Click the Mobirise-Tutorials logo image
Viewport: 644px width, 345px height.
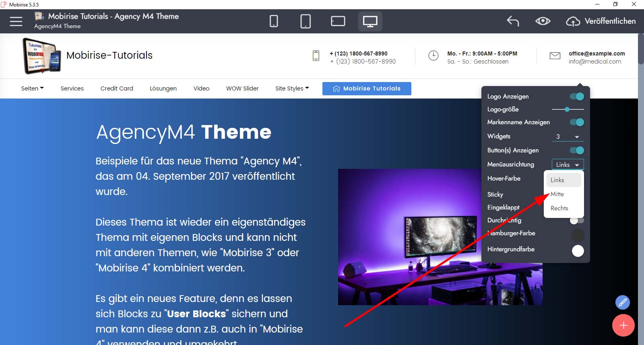pos(42,56)
